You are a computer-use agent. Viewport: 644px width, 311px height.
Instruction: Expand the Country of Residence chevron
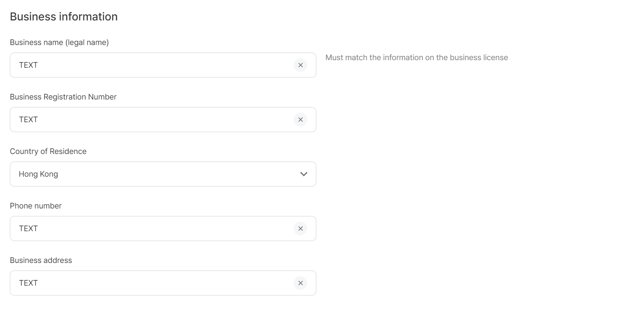coord(303,174)
